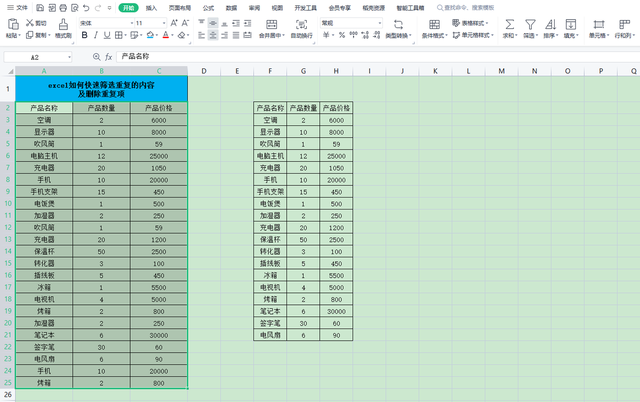Image resolution: width=640 pixels, height=402 pixels.
Task: Open the Cell Style (单元格样式) dropdown
Action: click(473, 35)
